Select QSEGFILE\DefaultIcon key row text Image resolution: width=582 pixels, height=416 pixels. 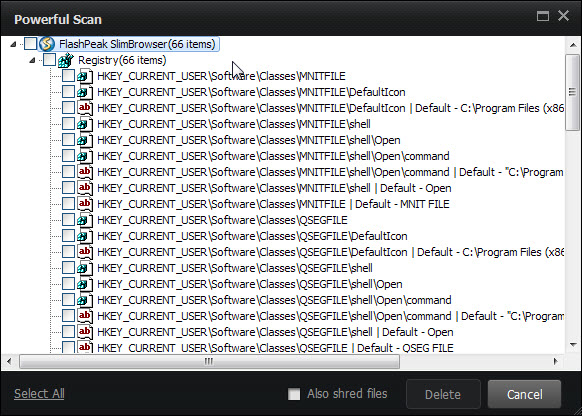click(252, 236)
